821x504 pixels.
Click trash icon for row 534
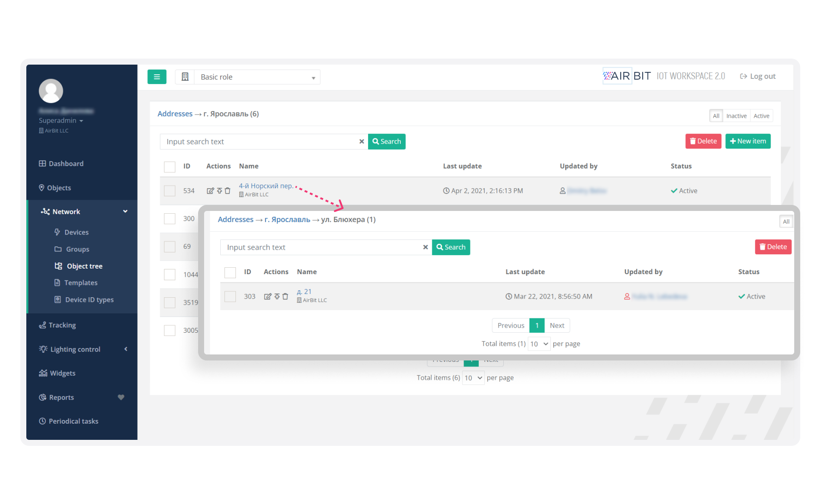(228, 191)
